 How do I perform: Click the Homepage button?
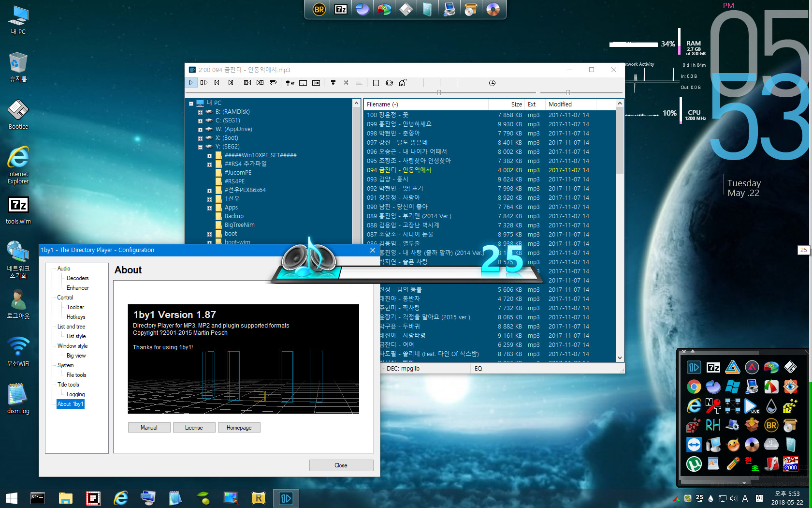point(239,428)
